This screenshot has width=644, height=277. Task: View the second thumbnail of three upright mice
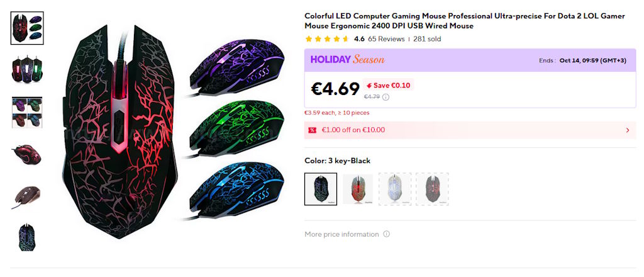[27, 70]
